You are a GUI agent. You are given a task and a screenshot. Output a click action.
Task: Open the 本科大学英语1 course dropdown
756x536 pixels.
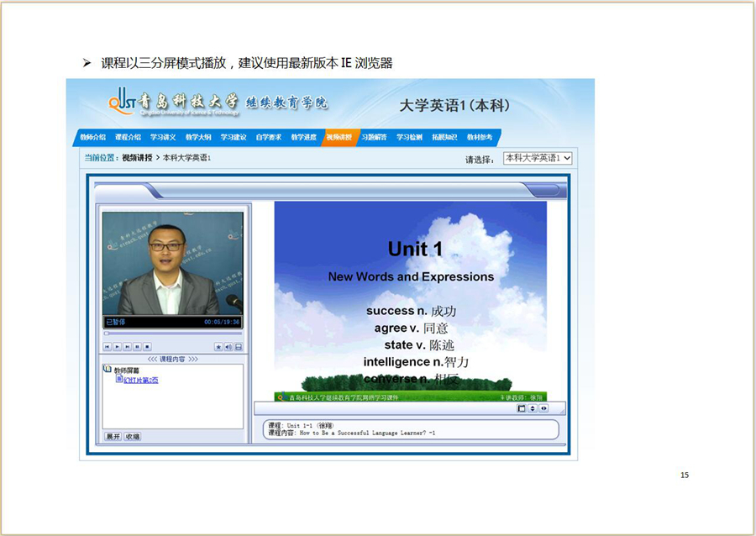pos(538,158)
